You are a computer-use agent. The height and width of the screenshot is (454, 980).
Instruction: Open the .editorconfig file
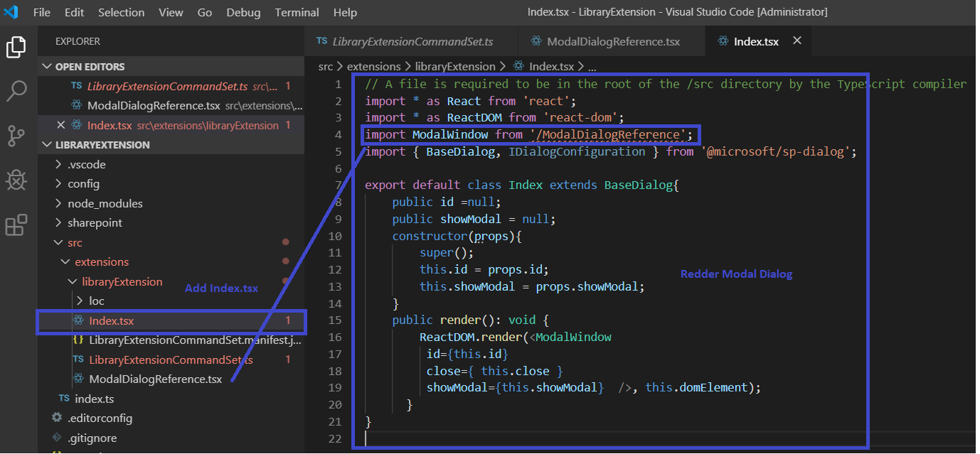171,418
